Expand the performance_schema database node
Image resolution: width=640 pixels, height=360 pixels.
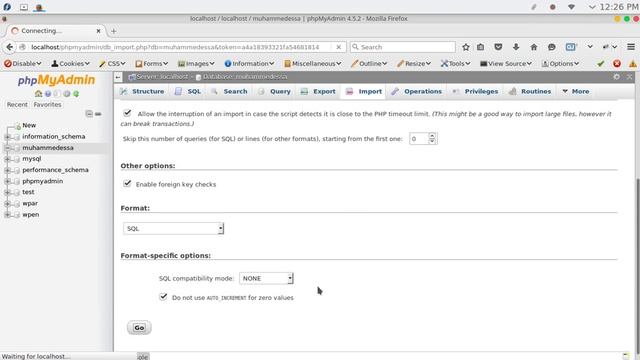coord(7,170)
